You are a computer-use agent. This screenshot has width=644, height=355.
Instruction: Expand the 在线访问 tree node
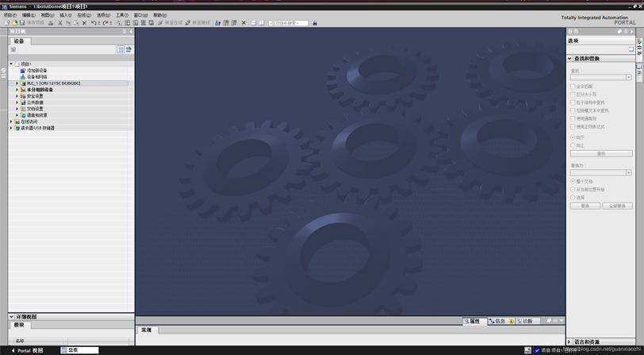pyautogui.click(x=11, y=122)
